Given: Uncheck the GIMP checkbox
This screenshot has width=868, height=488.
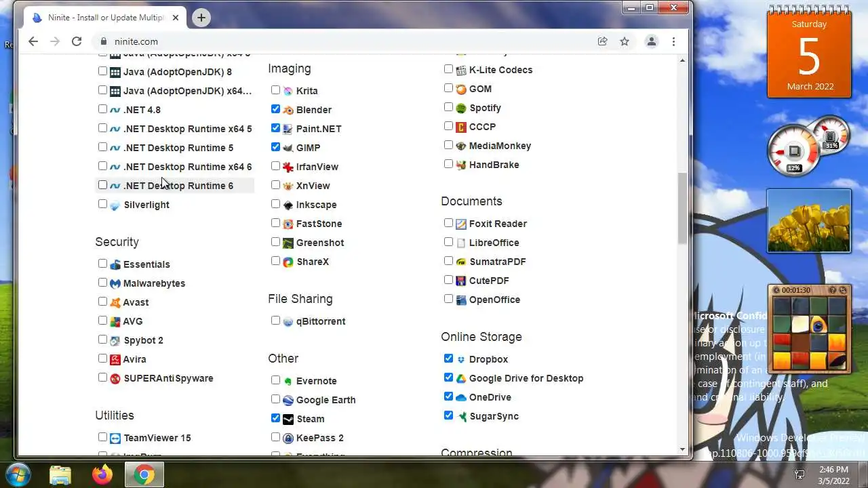Looking at the screenshot, I should click(x=275, y=147).
